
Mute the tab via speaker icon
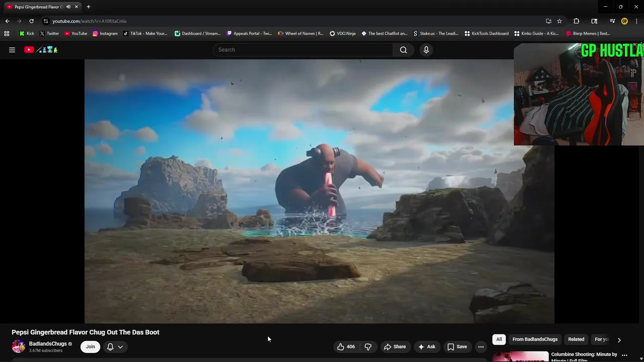(x=68, y=7)
